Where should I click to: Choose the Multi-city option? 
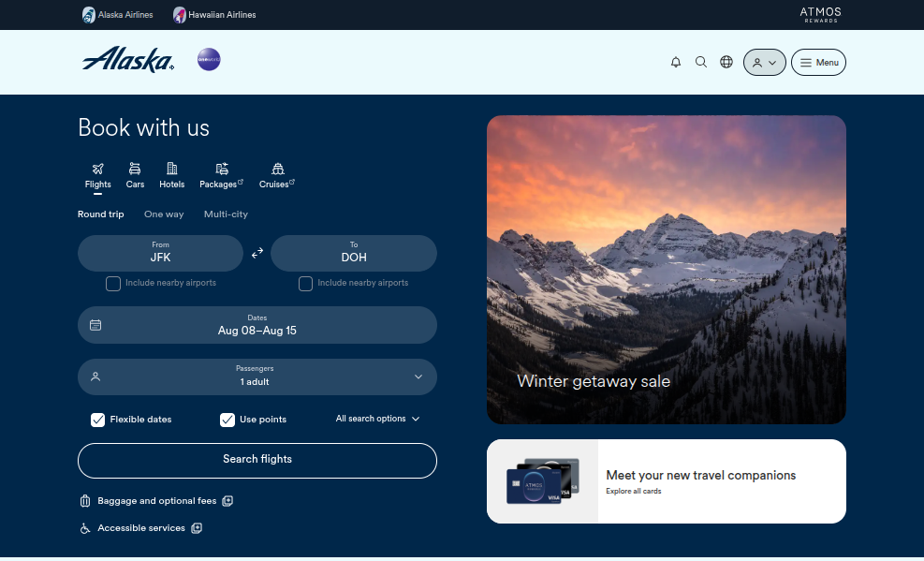coord(226,214)
